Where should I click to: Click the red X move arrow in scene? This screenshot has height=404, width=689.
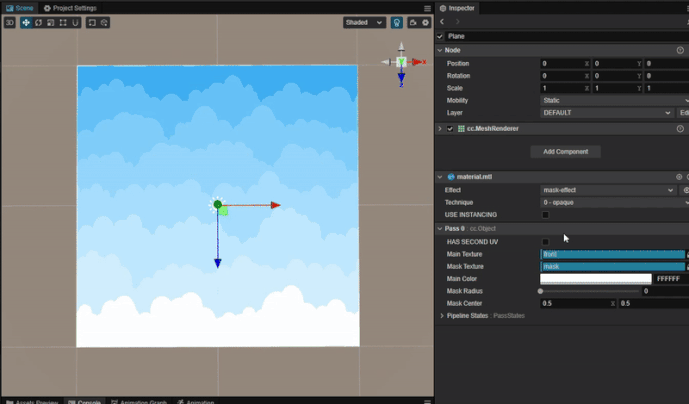click(x=276, y=205)
